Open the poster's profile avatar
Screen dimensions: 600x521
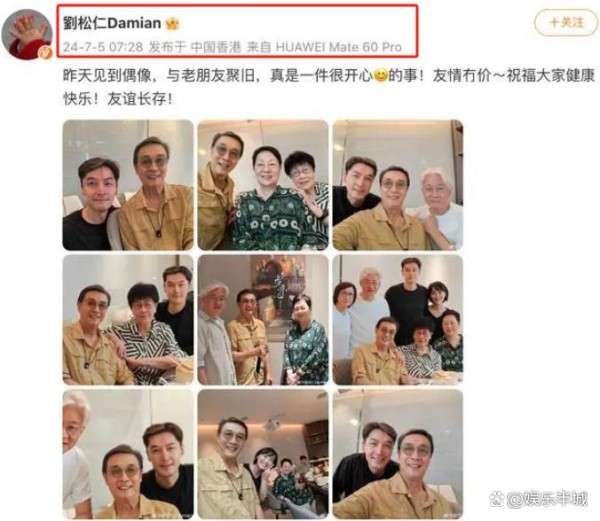(27, 34)
